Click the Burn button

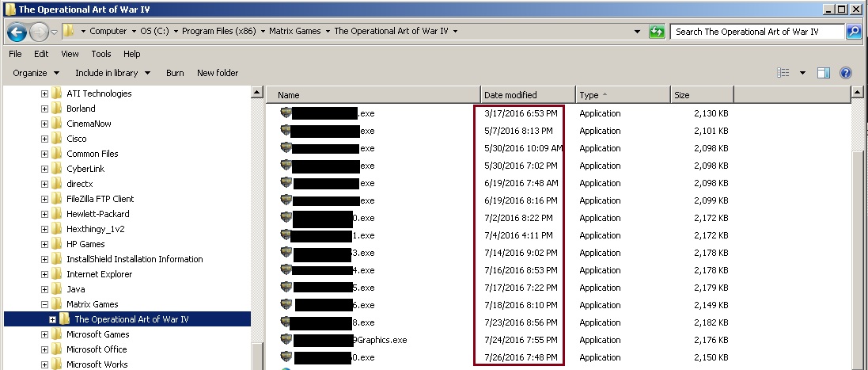tap(175, 73)
